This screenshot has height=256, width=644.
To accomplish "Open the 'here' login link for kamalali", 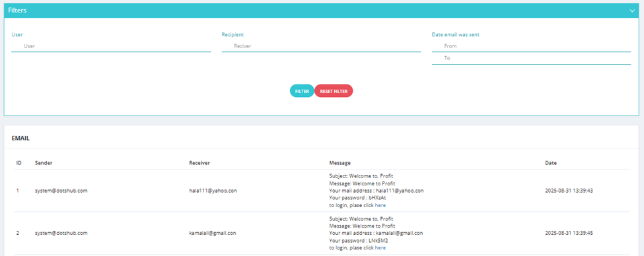I will click(380, 248).
